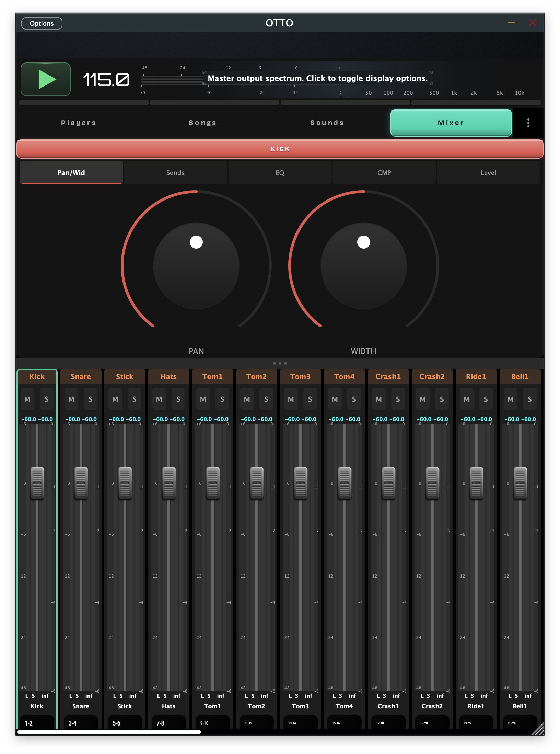Open the Snare output selector 3-4
Screen dimensions: 560x754
[81, 723]
